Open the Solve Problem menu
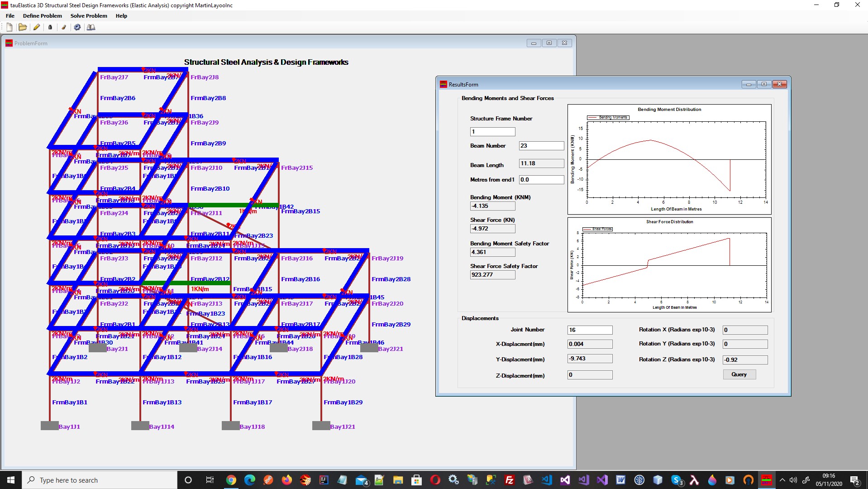Screen dimensions: 868x489 [89, 16]
